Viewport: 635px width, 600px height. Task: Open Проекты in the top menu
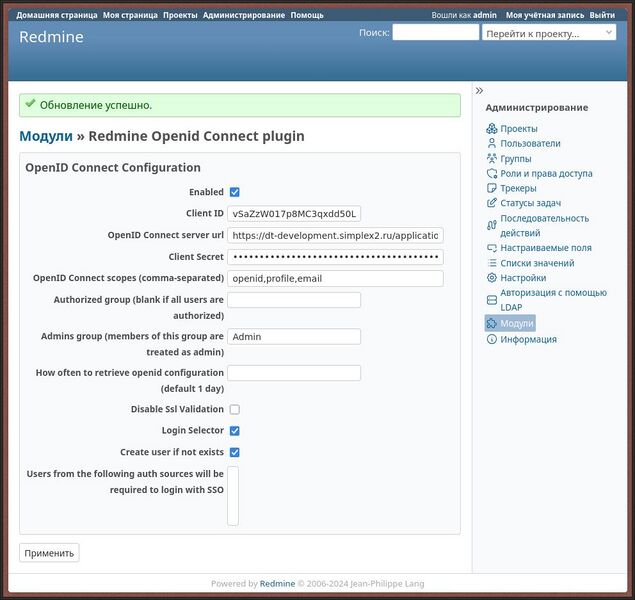pos(180,16)
